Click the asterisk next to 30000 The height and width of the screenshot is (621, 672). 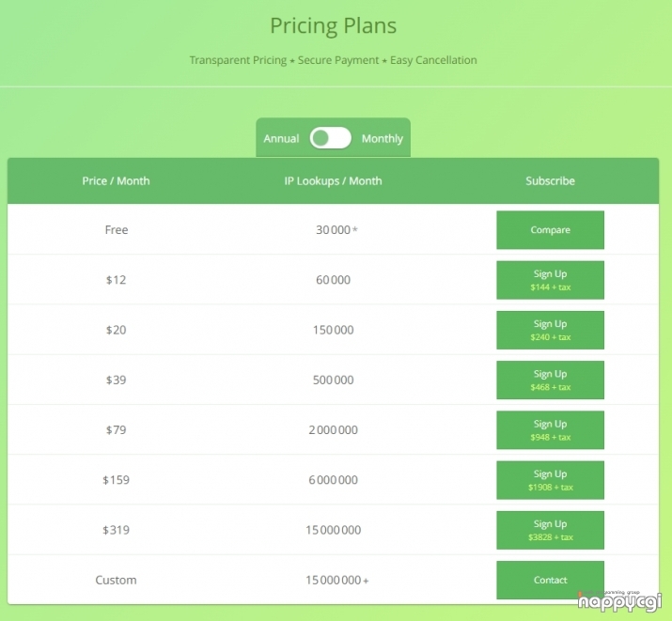tap(355, 229)
